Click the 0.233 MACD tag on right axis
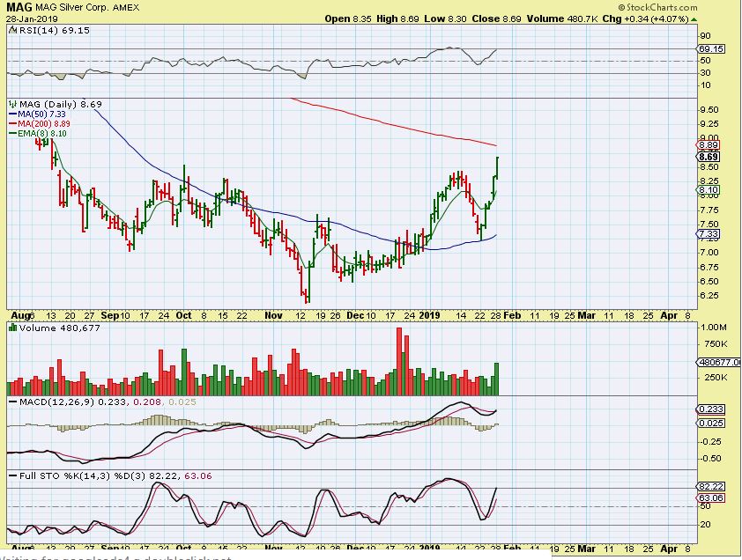Screen dimensions: 742x560 point(711,409)
